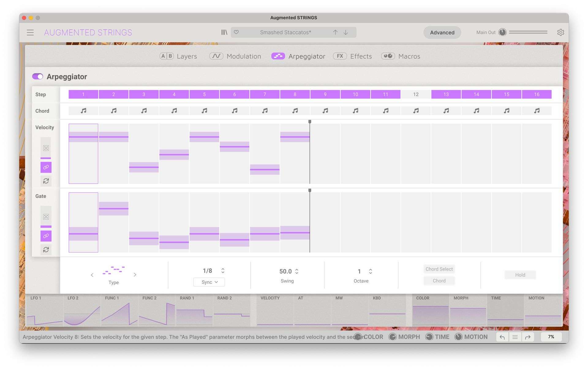
Task: Open the LFO 2 modulator panel
Action: click(x=82, y=310)
